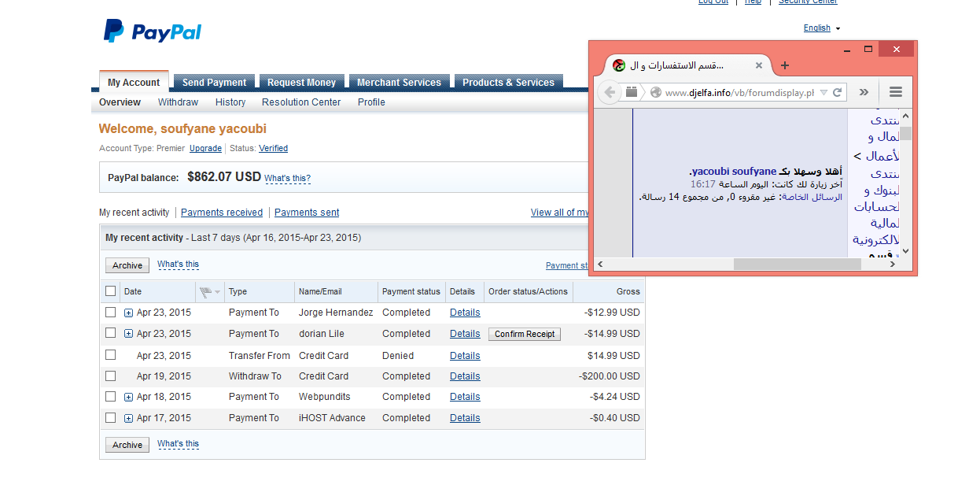The image size is (980, 496).
Task: Open the الرسائل الخاصة private messages link
Action: point(812,197)
